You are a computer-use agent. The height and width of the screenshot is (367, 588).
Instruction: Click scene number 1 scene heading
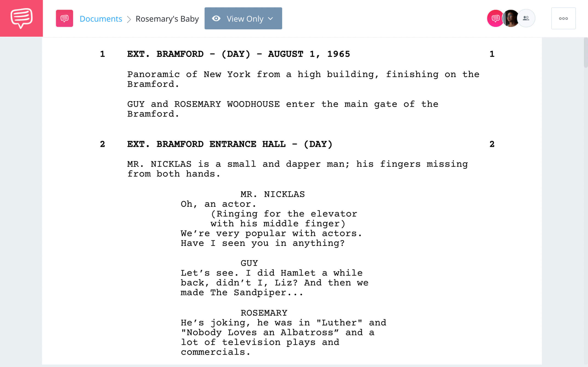238,54
